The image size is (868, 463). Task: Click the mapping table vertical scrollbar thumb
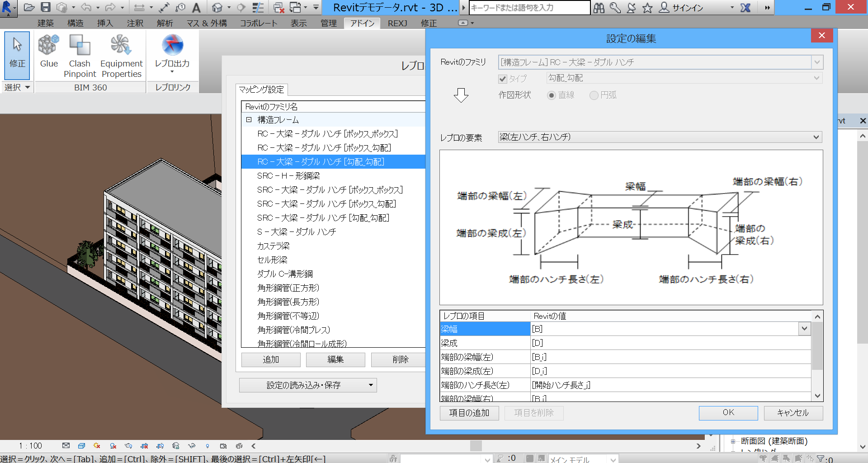click(817, 346)
